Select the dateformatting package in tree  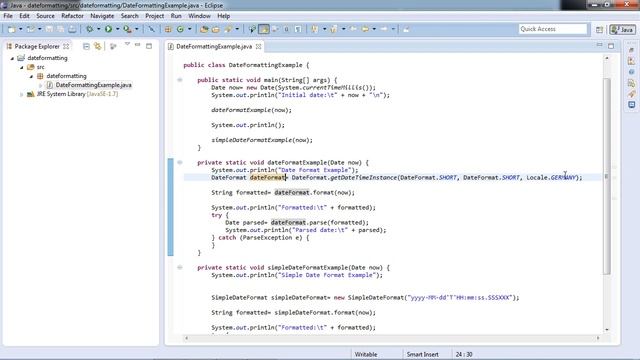(66, 76)
